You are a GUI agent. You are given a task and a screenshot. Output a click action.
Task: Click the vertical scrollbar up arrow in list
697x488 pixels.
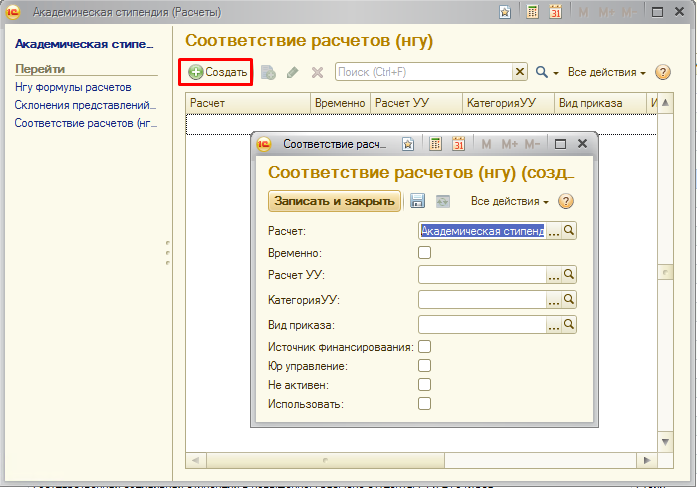pos(665,103)
